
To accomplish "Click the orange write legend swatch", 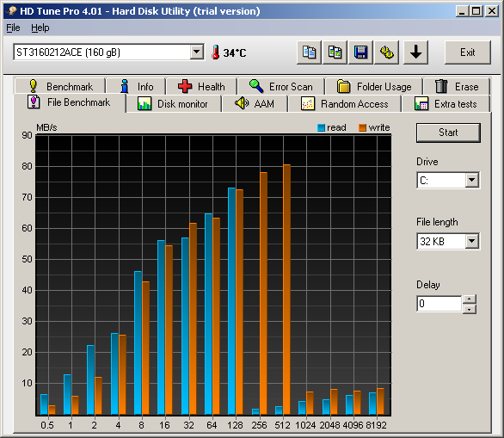I will [x=362, y=127].
